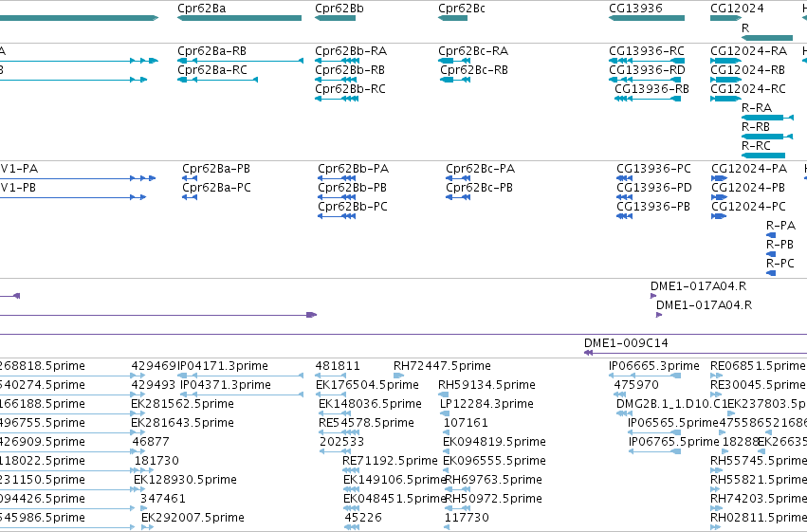
Task: Select the CG12024-PA protein label
Action: click(749, 169)
